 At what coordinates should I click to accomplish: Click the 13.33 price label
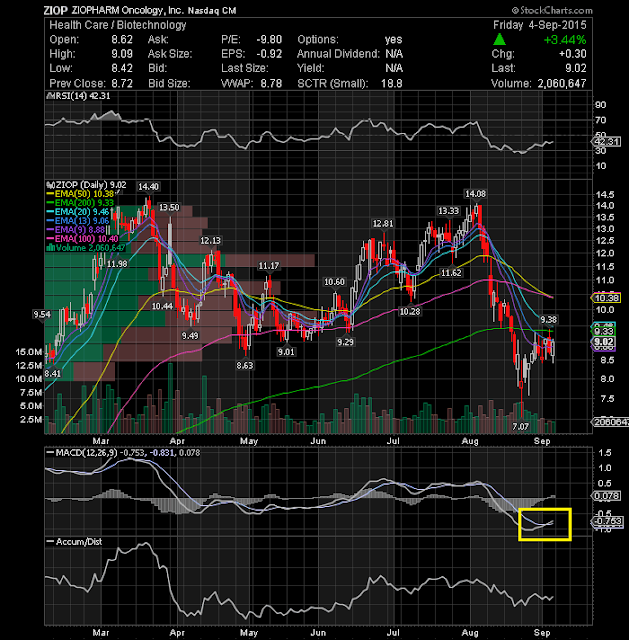(x=448, y=211)
